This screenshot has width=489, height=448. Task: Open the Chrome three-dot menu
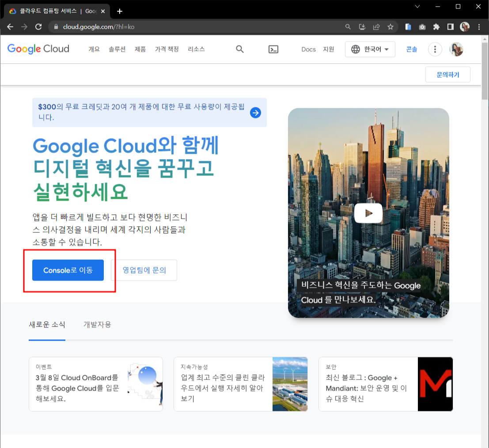click(479, 27)
